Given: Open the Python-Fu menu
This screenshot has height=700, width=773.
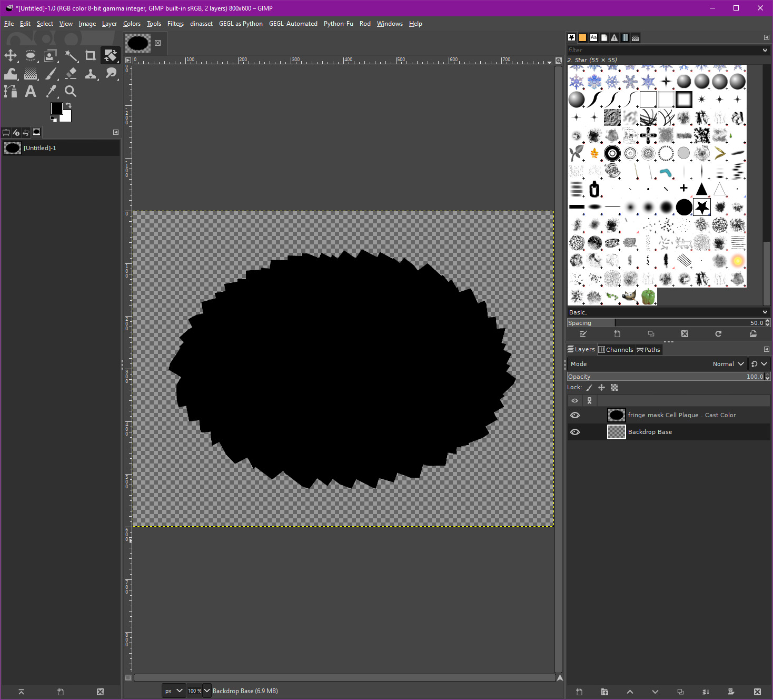Looking at the screenshot, I should click(x=339, y=24).
